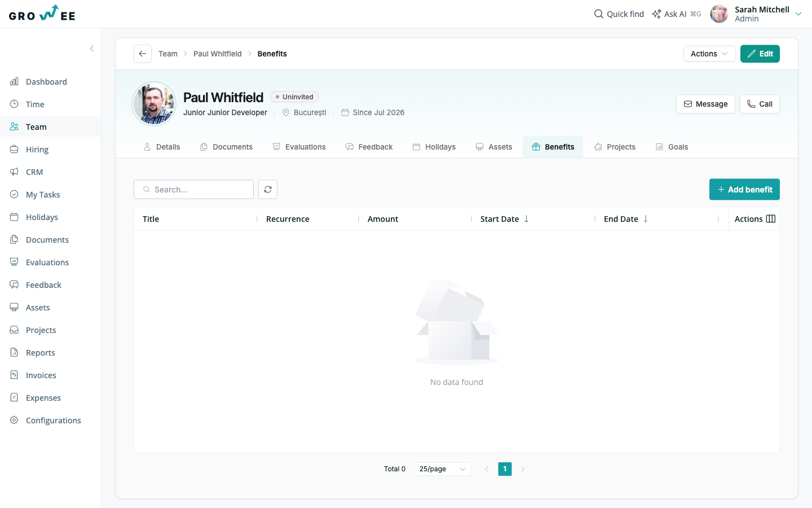Click the Ask AI sparkle icon

[656, 14]
